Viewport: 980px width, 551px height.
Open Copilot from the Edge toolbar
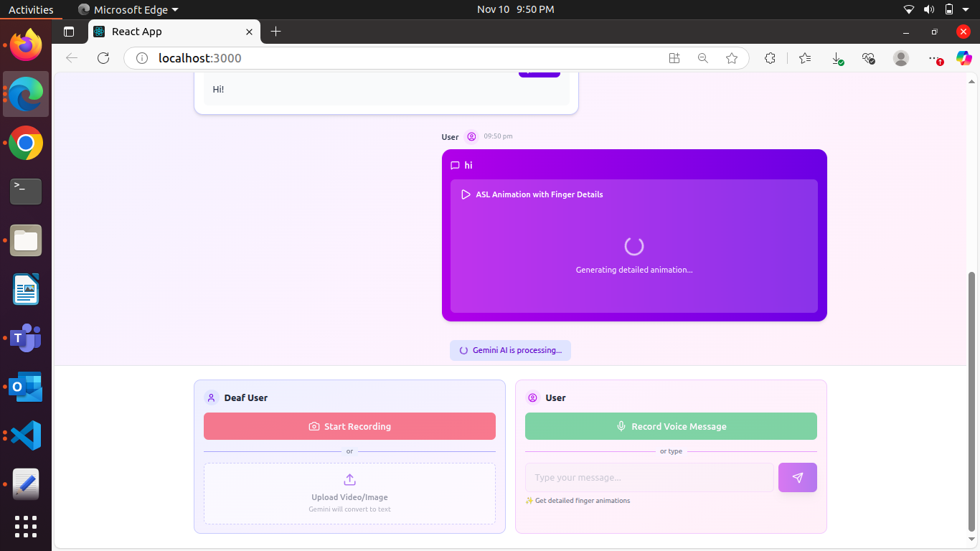pyautogui.click(x=963, y=58)
